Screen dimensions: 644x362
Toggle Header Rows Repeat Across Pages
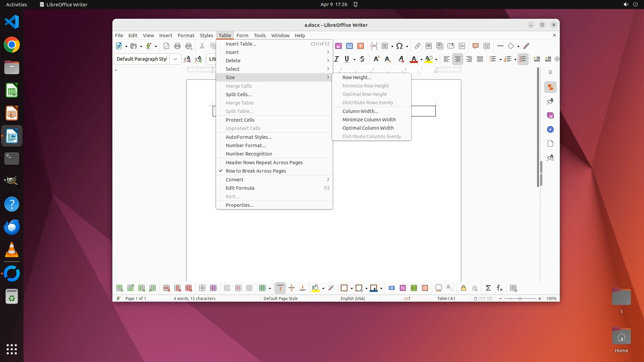pos(264,163)
